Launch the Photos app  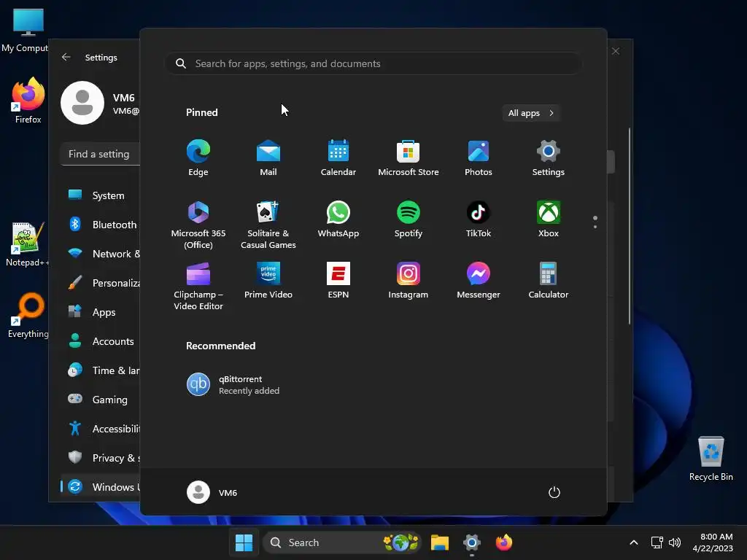point(479,158)
